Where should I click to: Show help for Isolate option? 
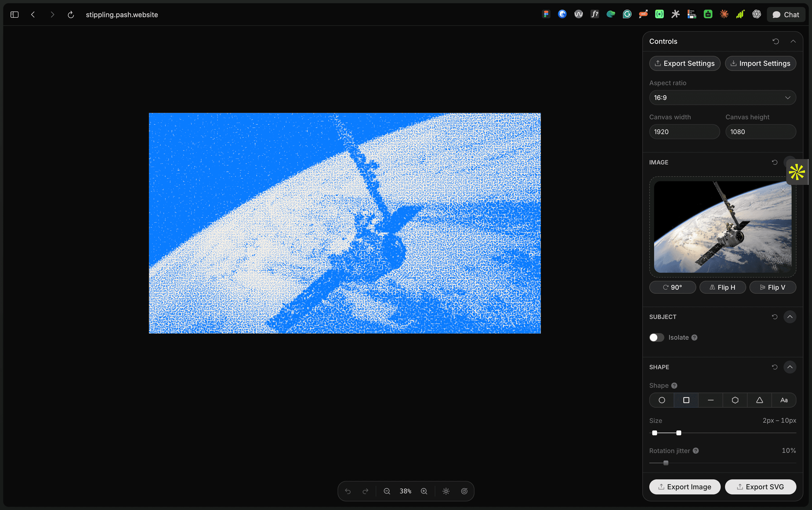tap(694, 338)
